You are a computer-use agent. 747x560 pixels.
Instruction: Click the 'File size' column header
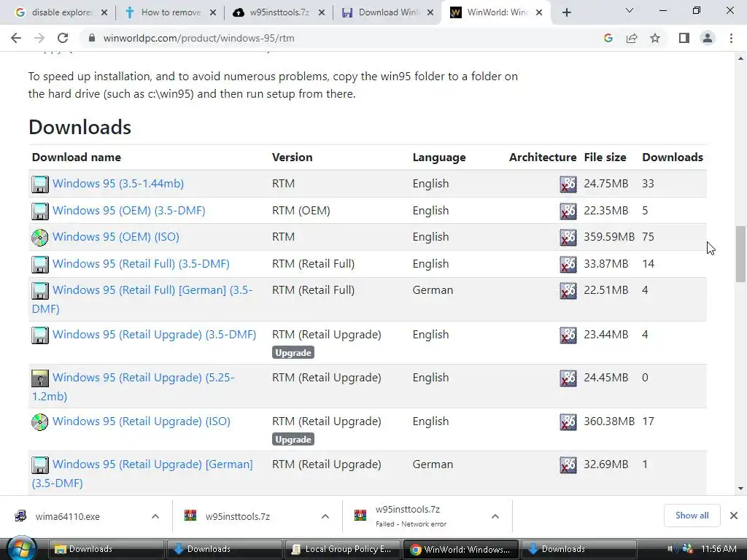pyautogui.click(x=605, y=157)
